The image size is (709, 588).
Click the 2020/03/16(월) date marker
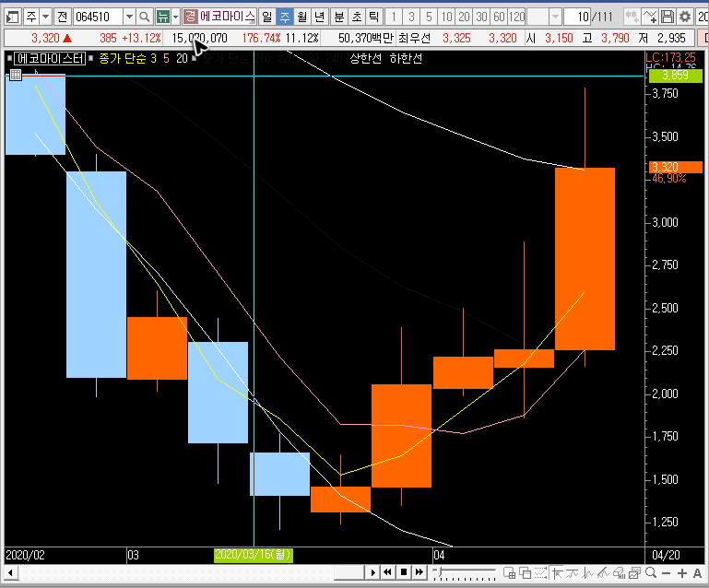coord(254,555)
